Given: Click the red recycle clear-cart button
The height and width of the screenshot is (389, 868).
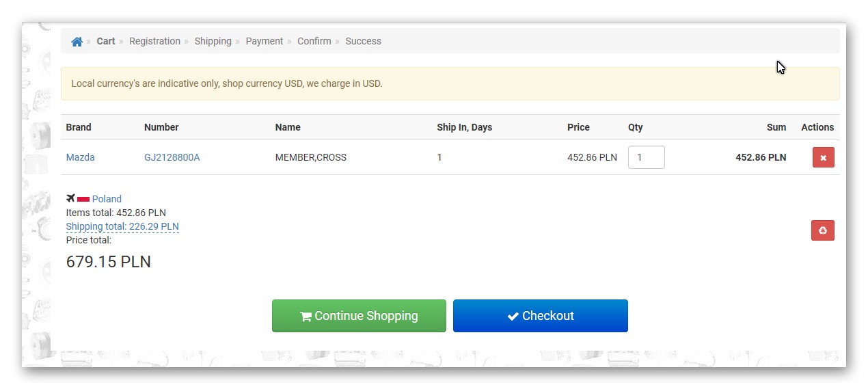Looking at the screenshot, I should pyautogui.click(x=823, y=230).
